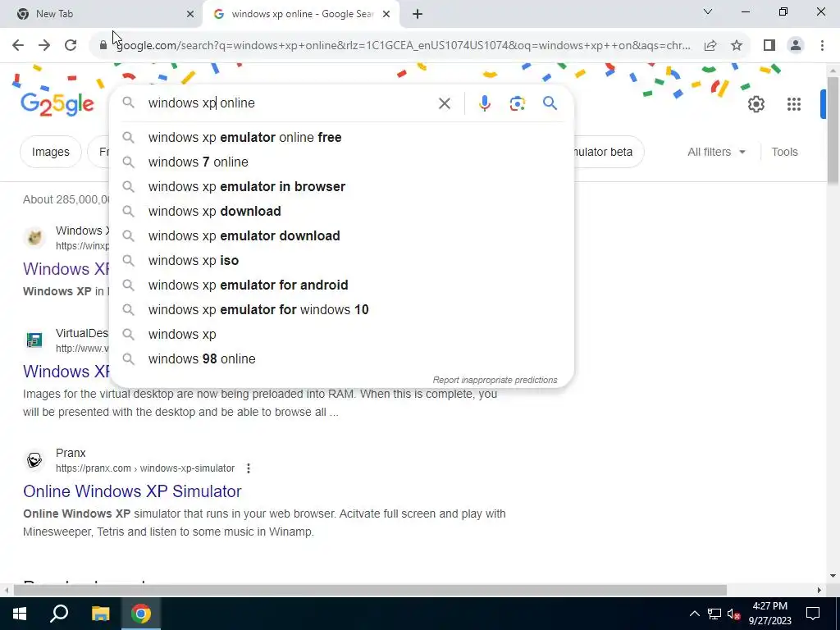Image resolution: width=840 pixels, height=630 pixels.
Task: Choose suggestion windows xp emulator in browser
Action: point(341,187)
